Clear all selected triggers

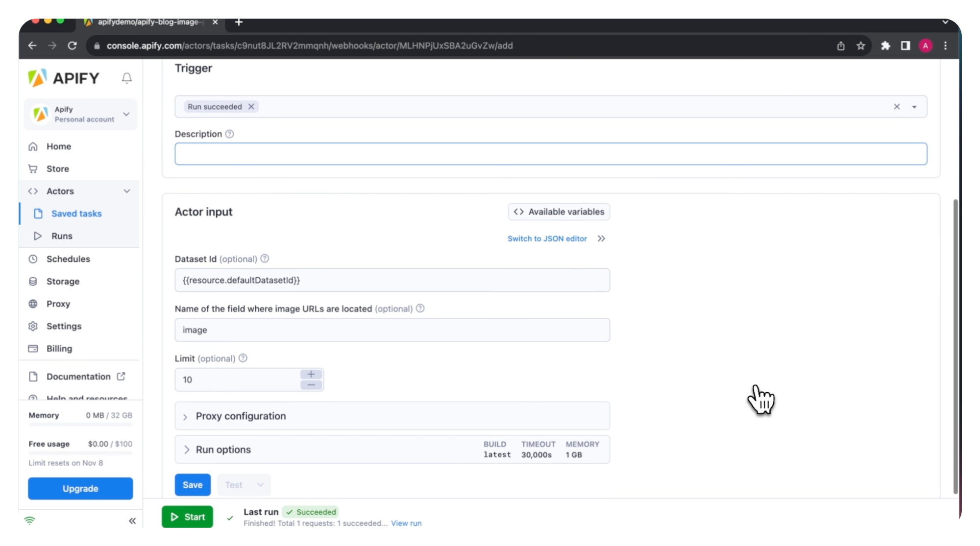point(896,107)
